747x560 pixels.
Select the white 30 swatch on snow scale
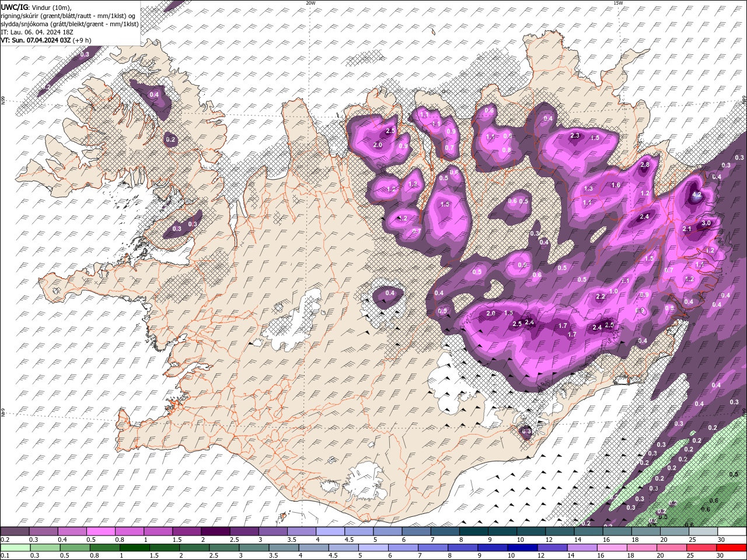(x=732, y=531)
